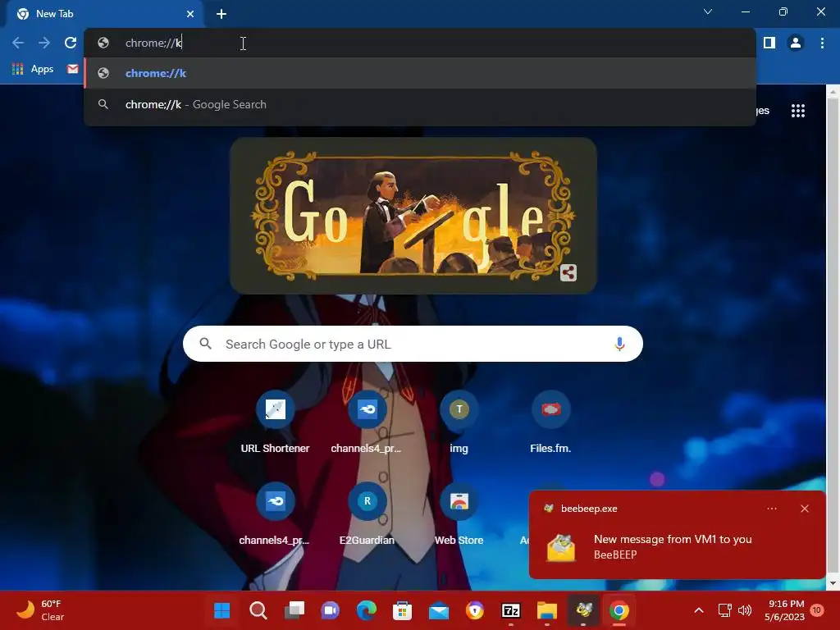Go back using the back arrow

tap(18, 43)
